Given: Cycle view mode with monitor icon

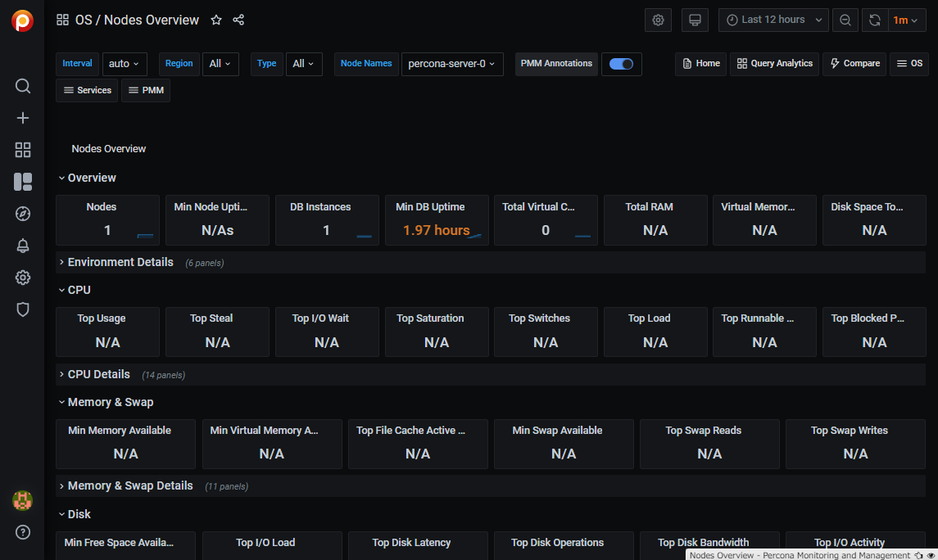Looking at the screenshot, I should (695, 20).
